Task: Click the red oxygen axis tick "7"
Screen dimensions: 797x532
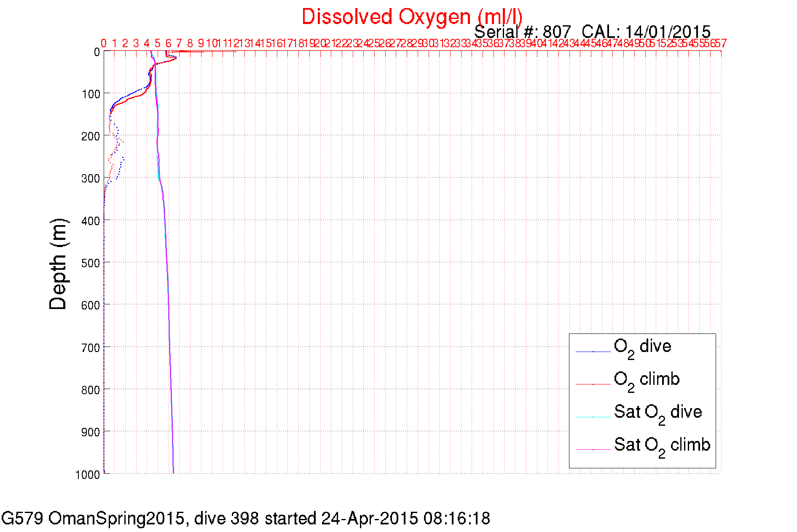Action: [x=179, y=43]
